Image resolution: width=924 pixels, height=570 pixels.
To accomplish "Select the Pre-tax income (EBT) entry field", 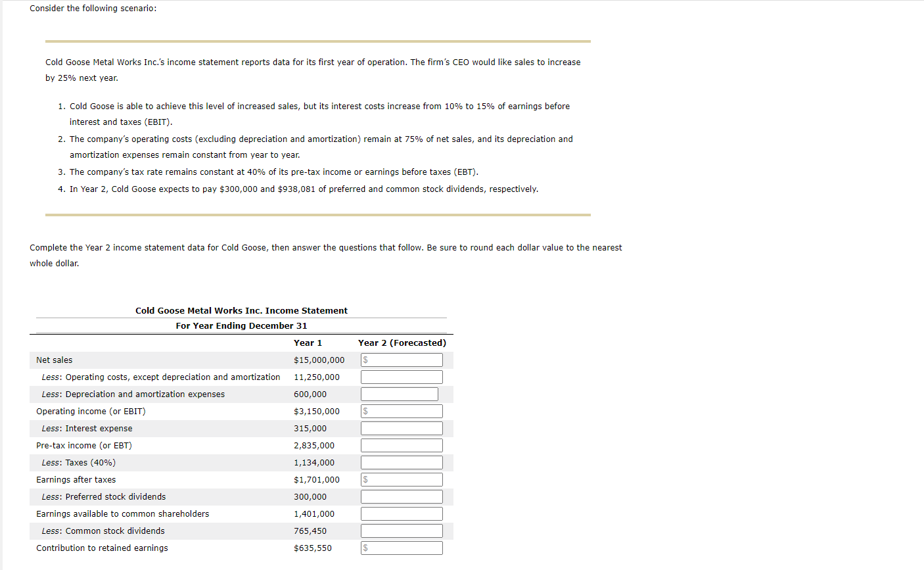I will 401,445.
